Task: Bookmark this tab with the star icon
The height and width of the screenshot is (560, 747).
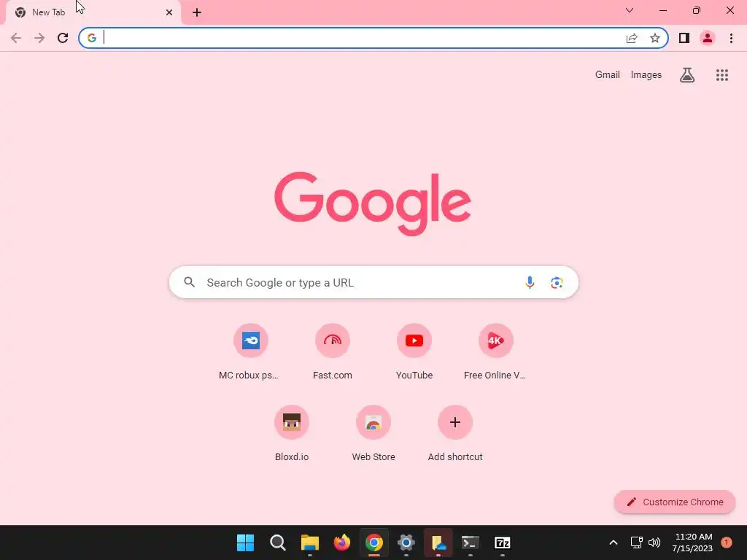Action: [655, 38]
